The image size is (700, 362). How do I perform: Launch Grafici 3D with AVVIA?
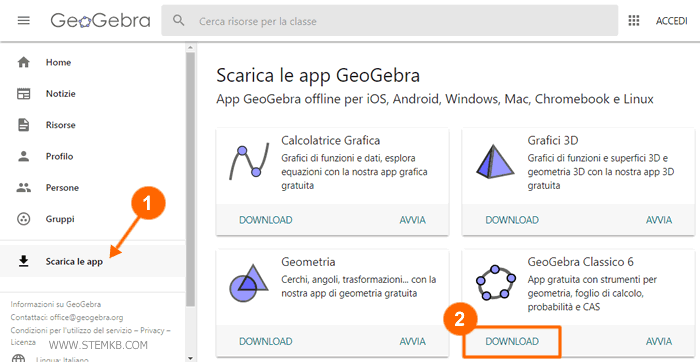tap(659, 220)
